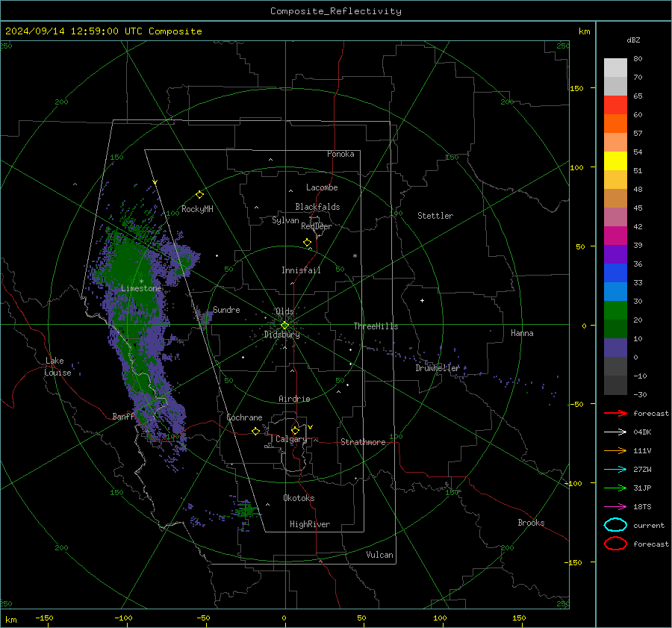Click the 'HighRiver' label
Viewport: 672px width, 628px height.
310,524
